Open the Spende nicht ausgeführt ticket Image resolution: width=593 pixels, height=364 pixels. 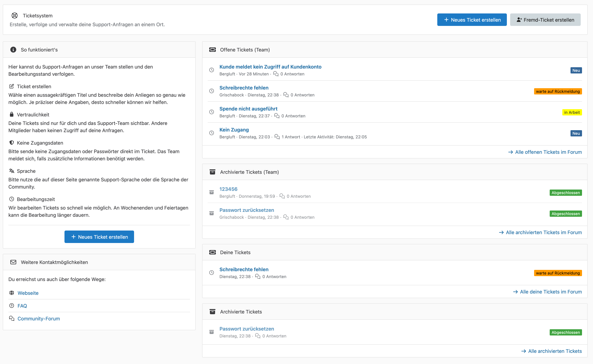pyautogui.click(x=248, y=109)
